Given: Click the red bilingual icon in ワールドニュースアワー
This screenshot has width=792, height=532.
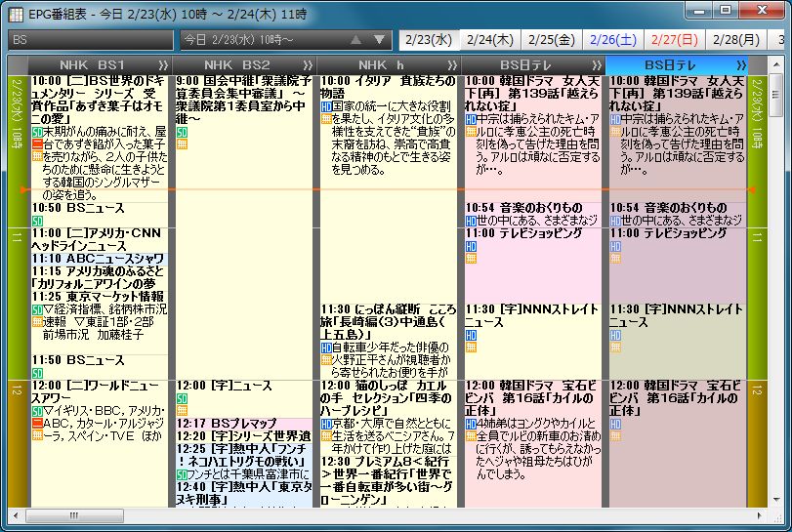Looking at the screenshot, I should 37,423.
